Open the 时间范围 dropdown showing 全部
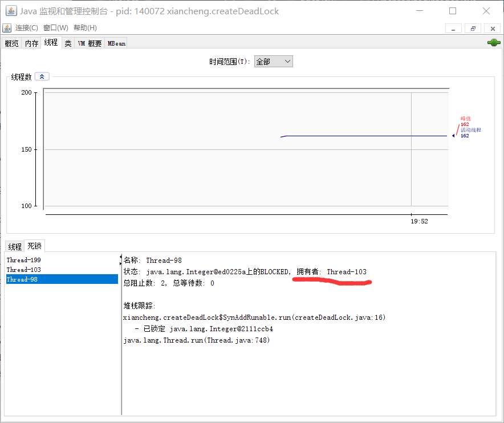This screenshot has width=504, height=423. click(x=274, y=62)
